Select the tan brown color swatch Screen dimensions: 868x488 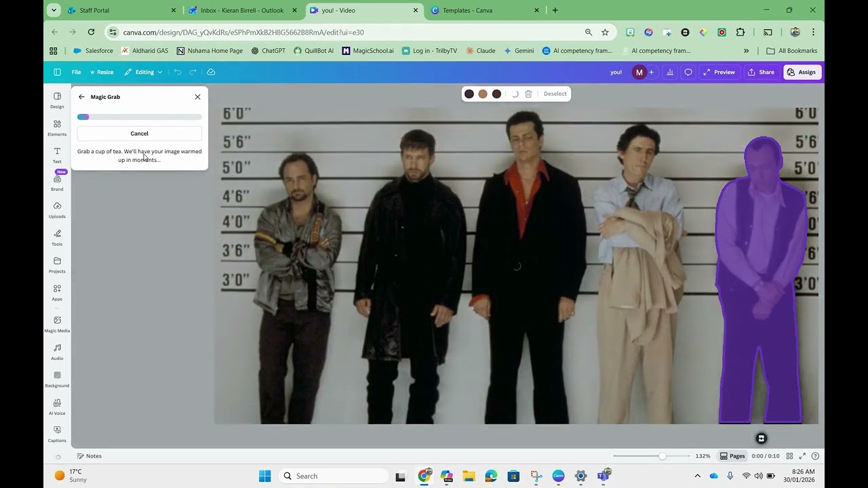[x=483, y=94]
